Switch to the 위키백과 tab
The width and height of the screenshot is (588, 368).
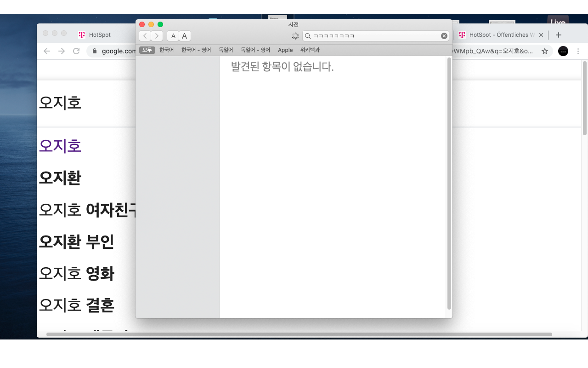[x=310, y=50]
